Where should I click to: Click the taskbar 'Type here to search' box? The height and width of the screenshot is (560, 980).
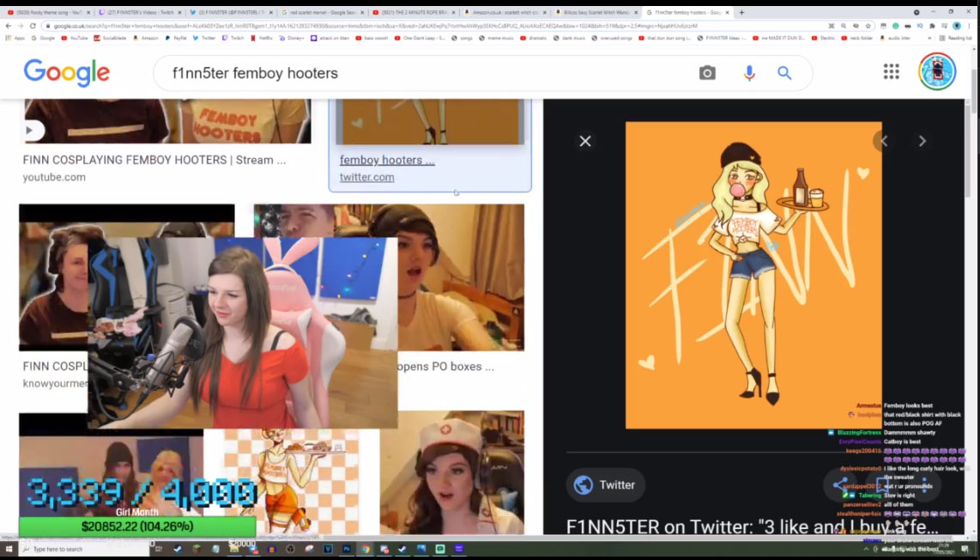click(84, 550)
